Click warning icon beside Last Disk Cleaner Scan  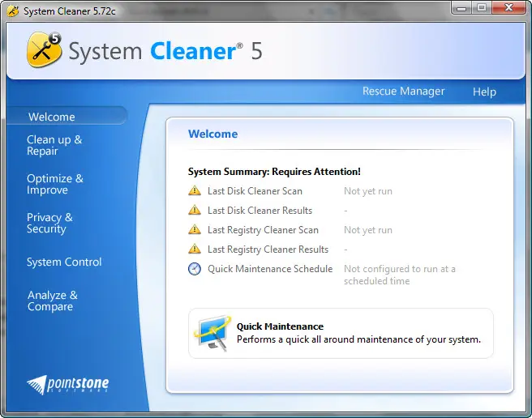[195, 190]
